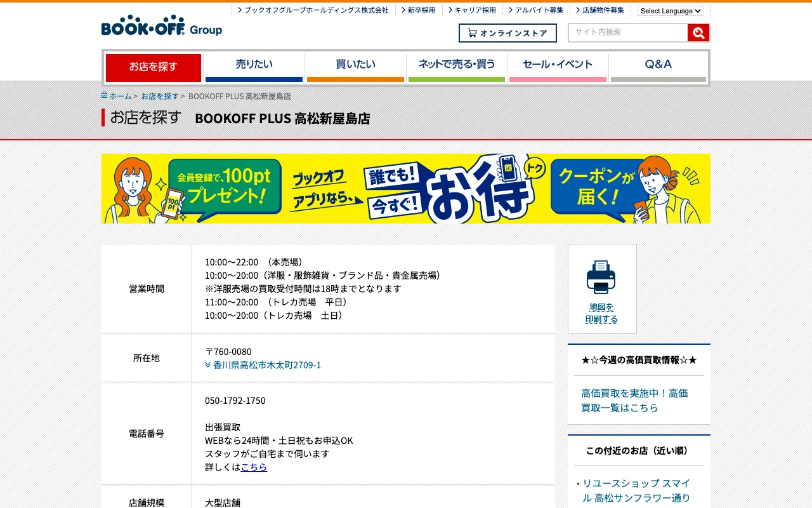
Task: Select the phone number 050-1792-1750
Action: tap(235, 401)
